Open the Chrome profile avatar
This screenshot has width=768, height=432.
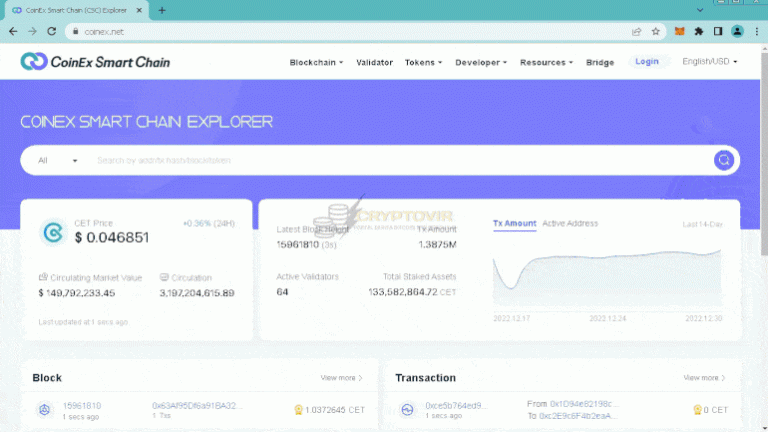tap(737, 31)
